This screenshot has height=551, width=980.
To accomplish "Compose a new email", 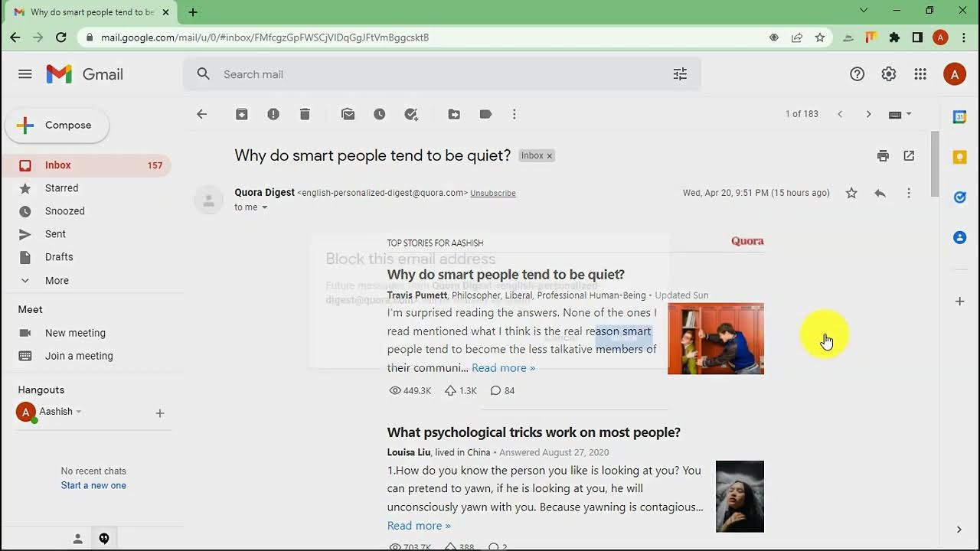I will pos(57,126).
